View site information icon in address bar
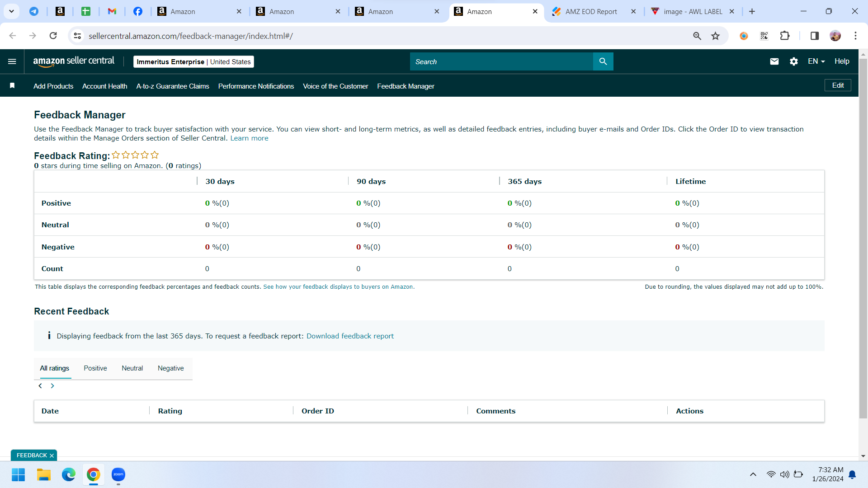 [x=78, y=36]
